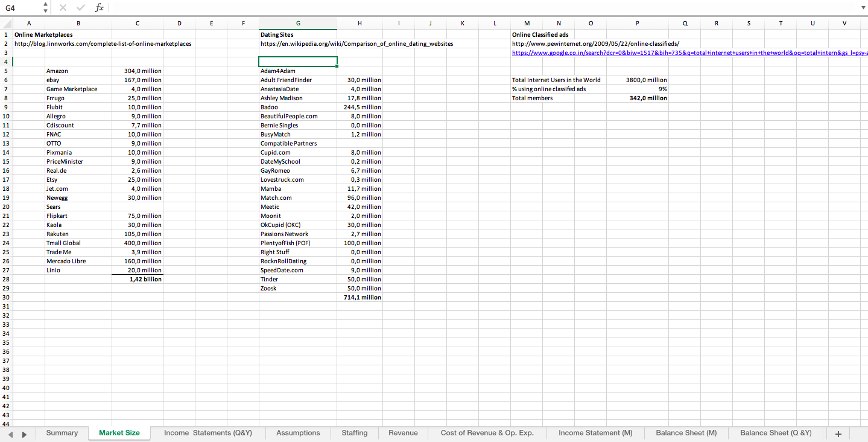Image resolution: width=868 pixels, height=442 pixels.
Task: Select the Game Marketplace cell
Action: coord(78,89)
